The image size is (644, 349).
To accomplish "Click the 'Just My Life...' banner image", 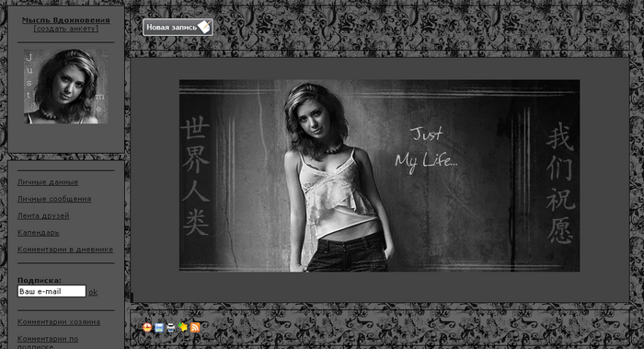I will 379,176.
